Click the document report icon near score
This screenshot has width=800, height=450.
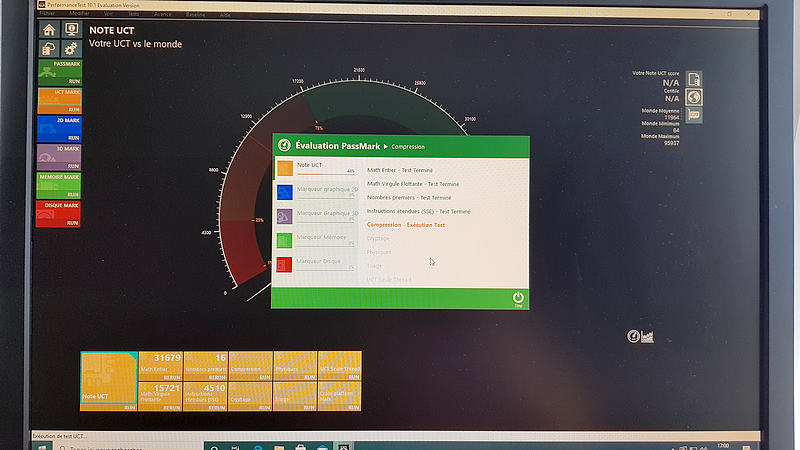click(694, 79)
